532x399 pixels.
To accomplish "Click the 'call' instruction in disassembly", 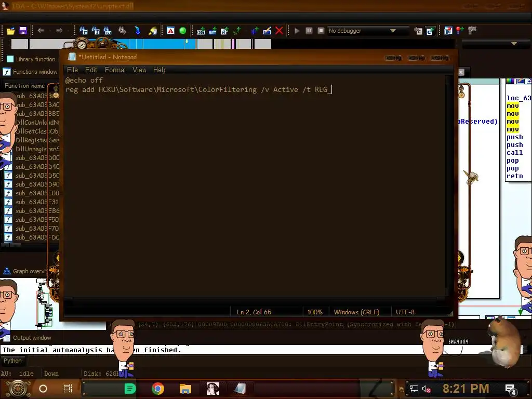I will click(x=514, y=153).
